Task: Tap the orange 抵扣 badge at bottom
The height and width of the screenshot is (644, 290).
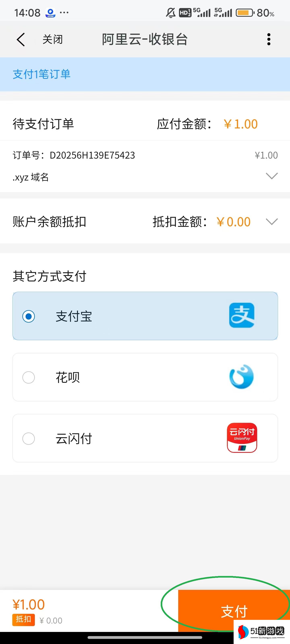Action: tap(23, 619)
